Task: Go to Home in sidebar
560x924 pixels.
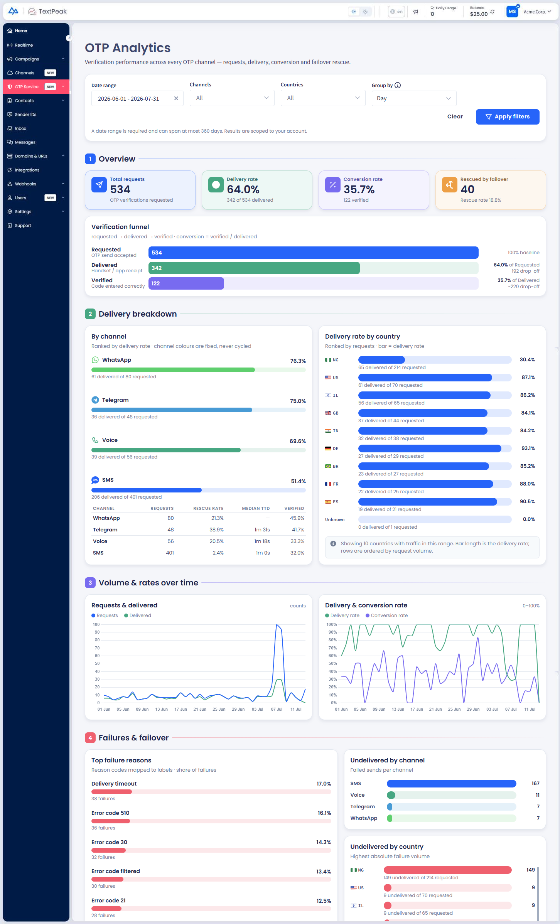Action: click(36, 31)
